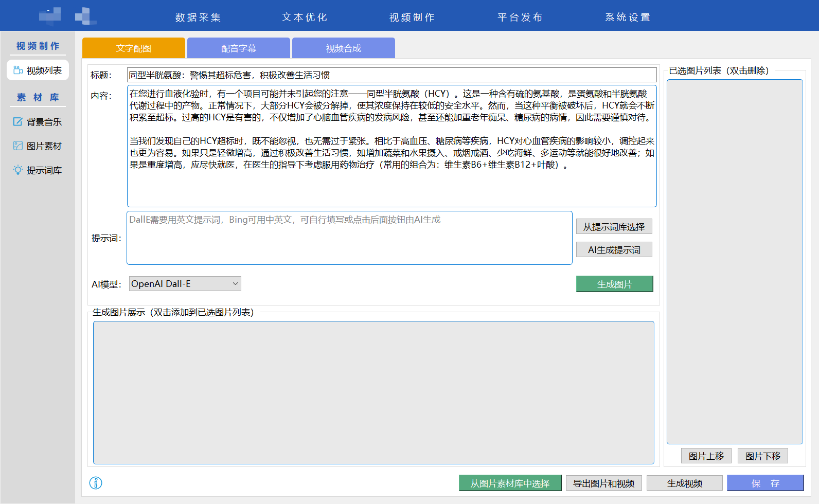Viewport: 819px width, 504px height.
Task: Open the 平台发布 menu
Action: pyautogui.click(x=520, y=17)
